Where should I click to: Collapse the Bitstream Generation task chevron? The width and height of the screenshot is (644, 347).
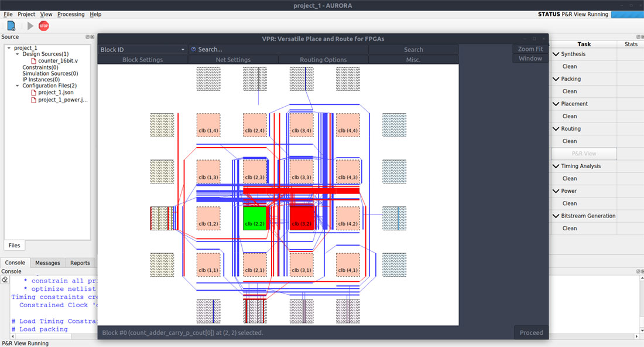click(x=556, y=216)
